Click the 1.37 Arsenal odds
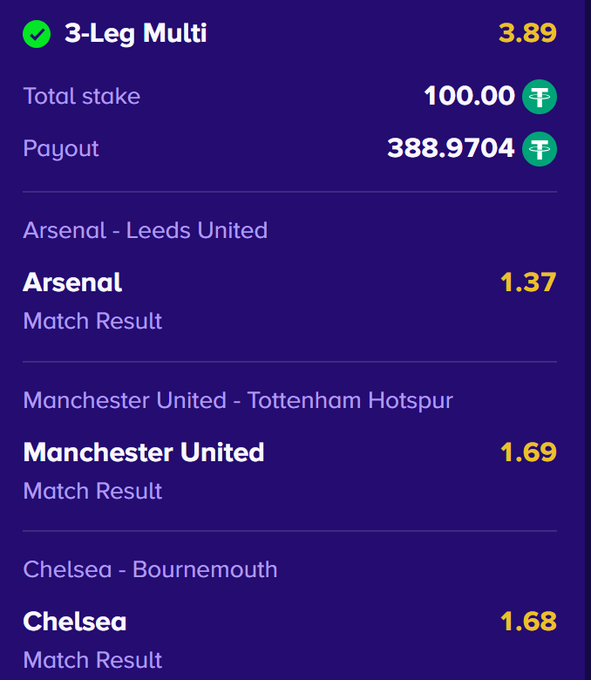This screenshot has height=680, width=591. click(x=528, y=283)
